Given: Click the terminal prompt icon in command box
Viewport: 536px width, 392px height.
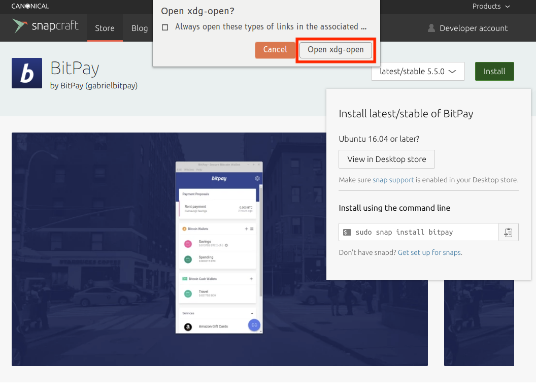Looking at the screenshot, I should (347, 232).
